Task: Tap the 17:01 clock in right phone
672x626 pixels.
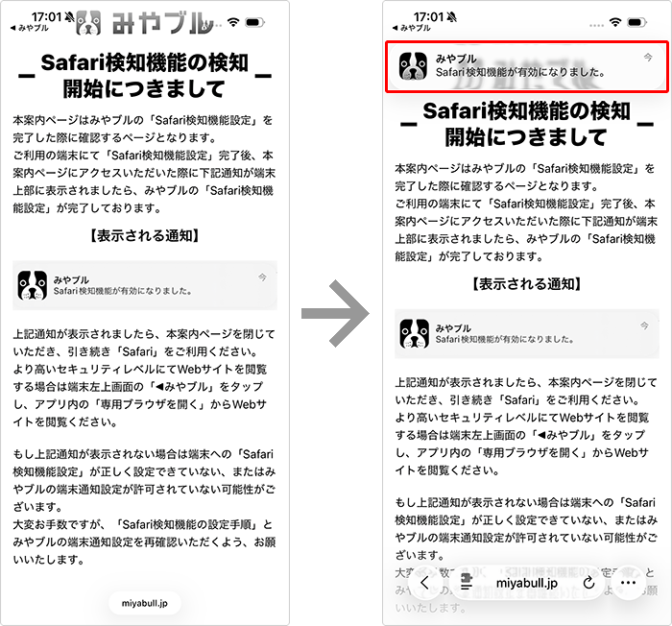Action: pos(429,16)
